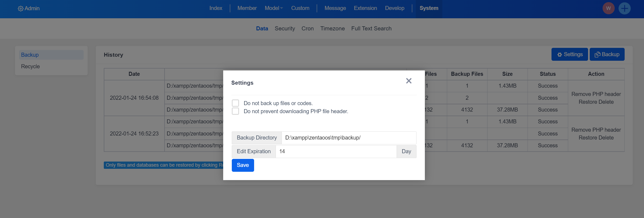Click the user avatar W icon
This screenshot has width=644, height=218.
point(608,8)
